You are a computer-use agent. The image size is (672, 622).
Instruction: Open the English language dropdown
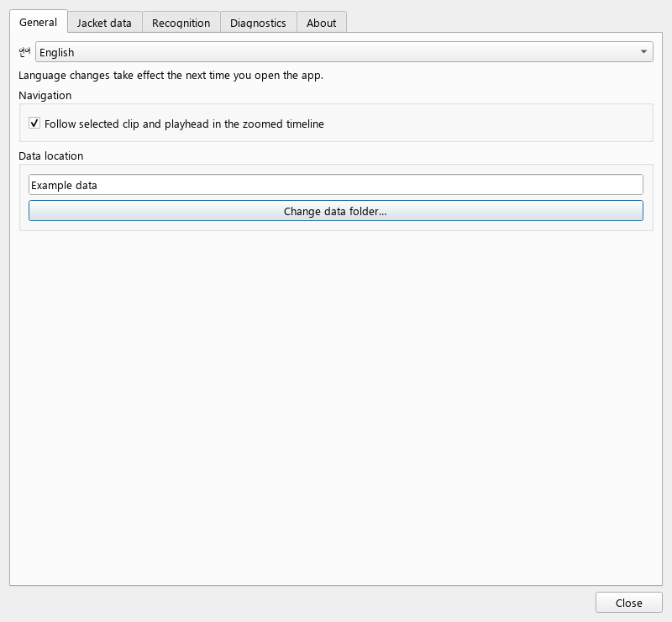tap(344, 52)
